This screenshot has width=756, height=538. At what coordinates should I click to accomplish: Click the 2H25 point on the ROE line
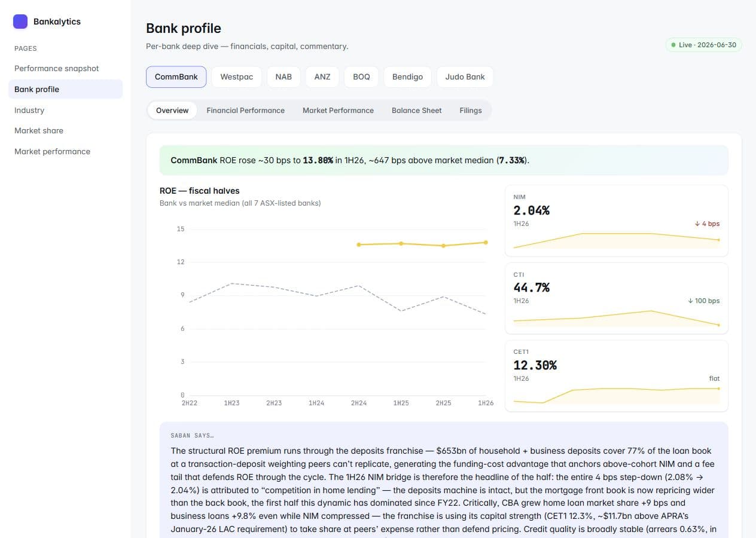(443, 246)
